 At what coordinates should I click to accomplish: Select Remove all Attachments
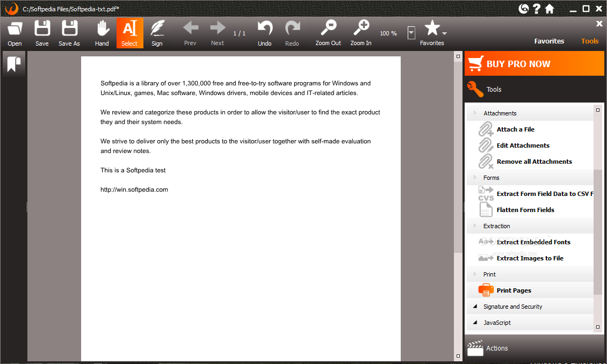click(x=534, y=161)
